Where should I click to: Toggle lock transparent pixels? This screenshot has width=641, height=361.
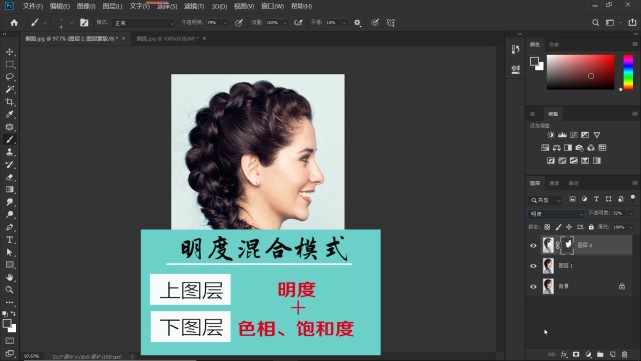tap(547, 227)
